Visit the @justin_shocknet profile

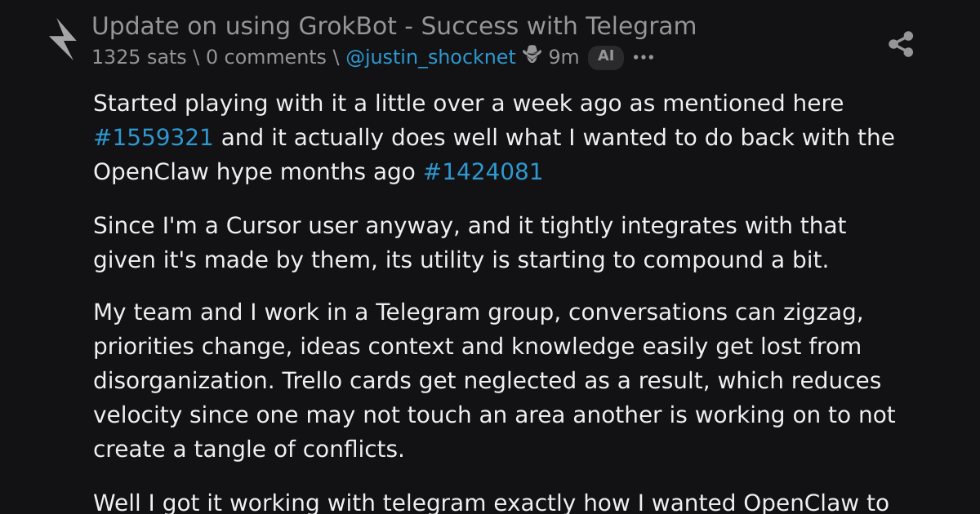pos(431,57)
